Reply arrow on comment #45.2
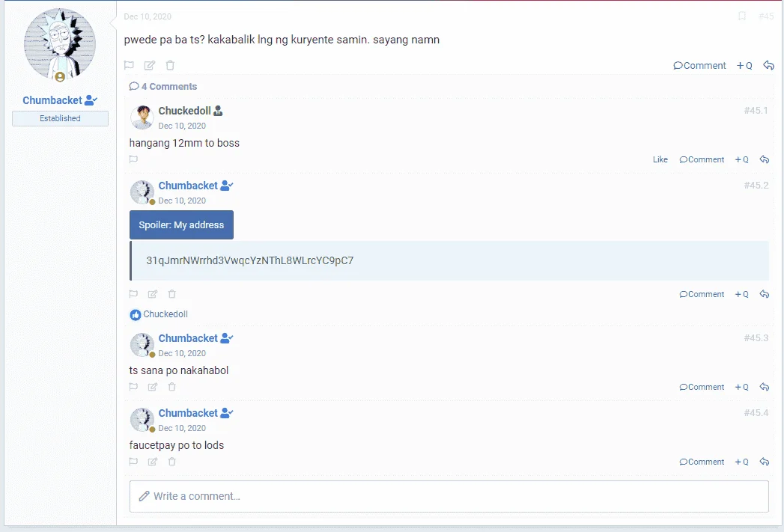 pyautogui.click(x=764, y=294)
